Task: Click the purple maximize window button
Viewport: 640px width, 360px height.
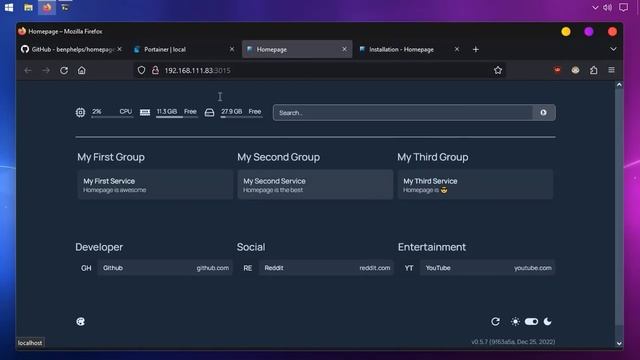Action: 589,31
